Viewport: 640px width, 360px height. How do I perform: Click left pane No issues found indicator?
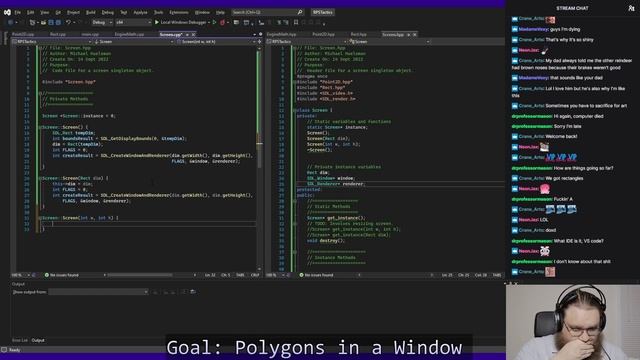pos(62,275)
